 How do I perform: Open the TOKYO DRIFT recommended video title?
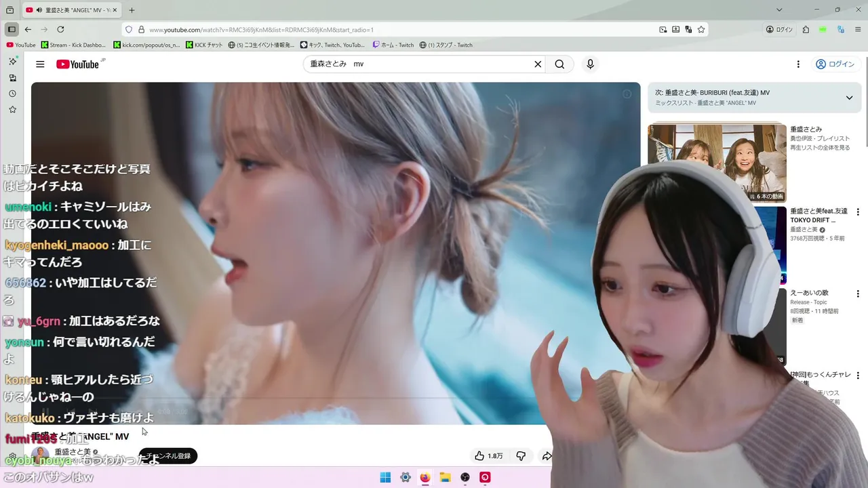click(818, 216)
